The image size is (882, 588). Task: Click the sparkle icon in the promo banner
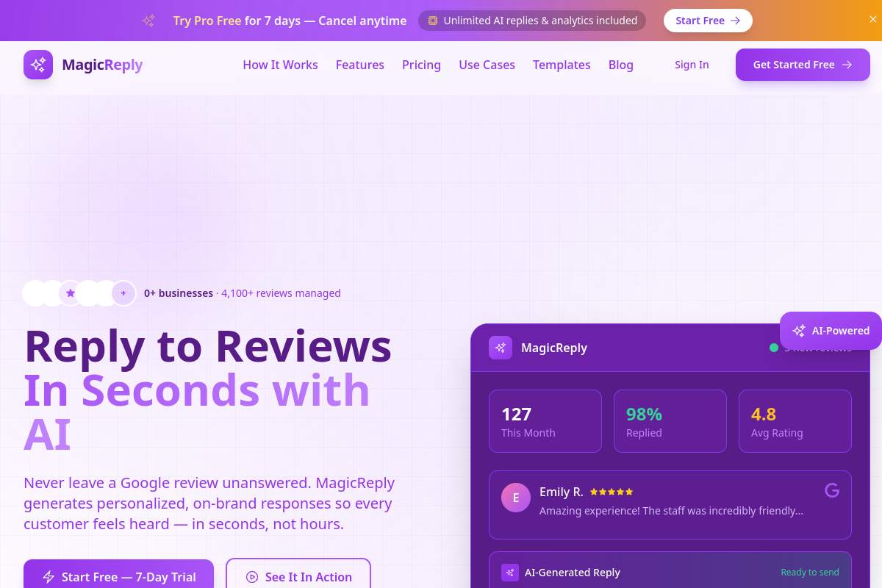(x=148, y=21)
